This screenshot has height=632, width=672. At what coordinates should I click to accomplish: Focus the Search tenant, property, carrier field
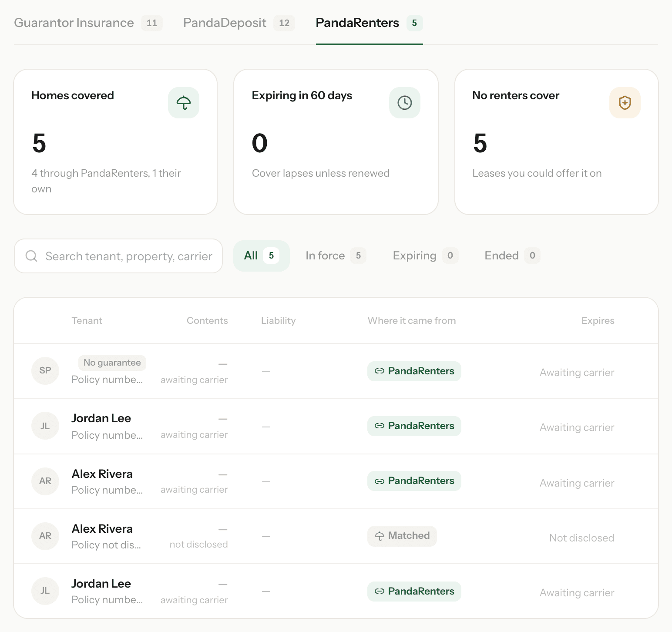click(x=118, y=256)
